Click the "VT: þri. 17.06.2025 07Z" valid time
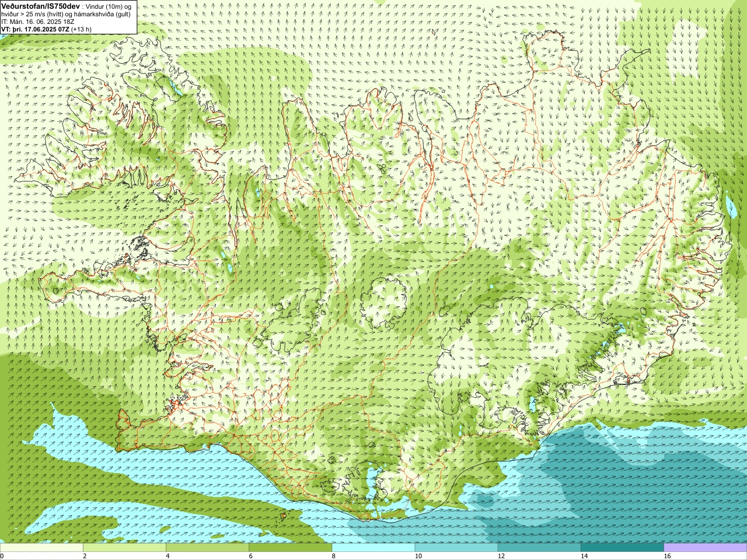 click(35, 29)
